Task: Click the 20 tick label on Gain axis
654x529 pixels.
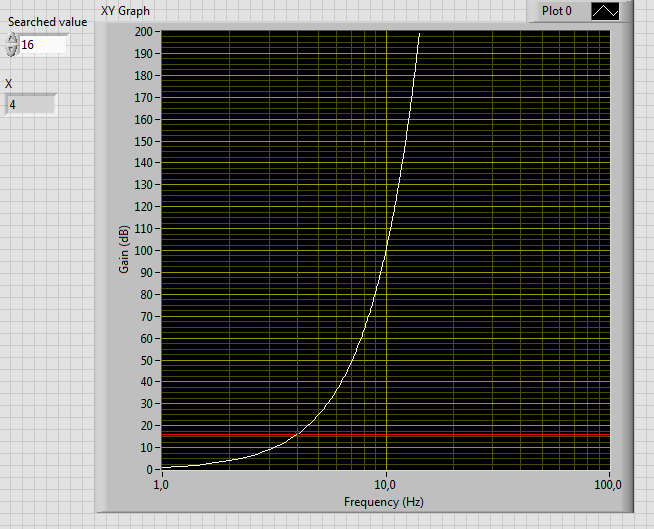Action: pos(146,426)
